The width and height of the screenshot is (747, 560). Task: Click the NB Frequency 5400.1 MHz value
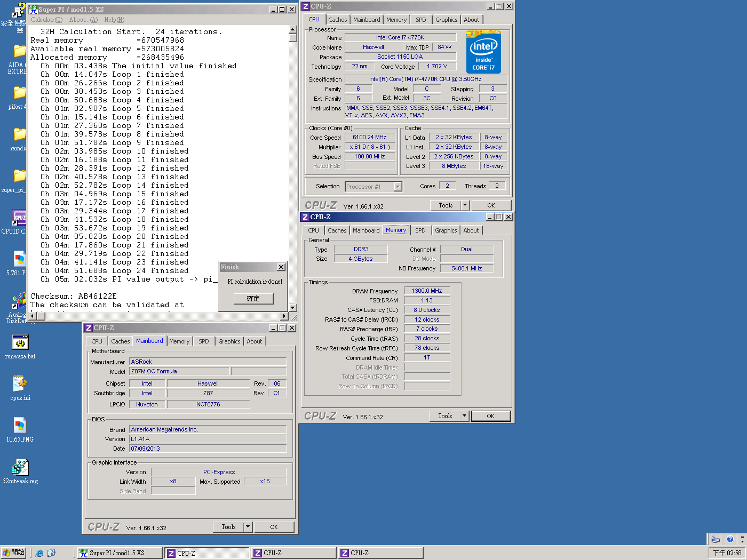467,268
